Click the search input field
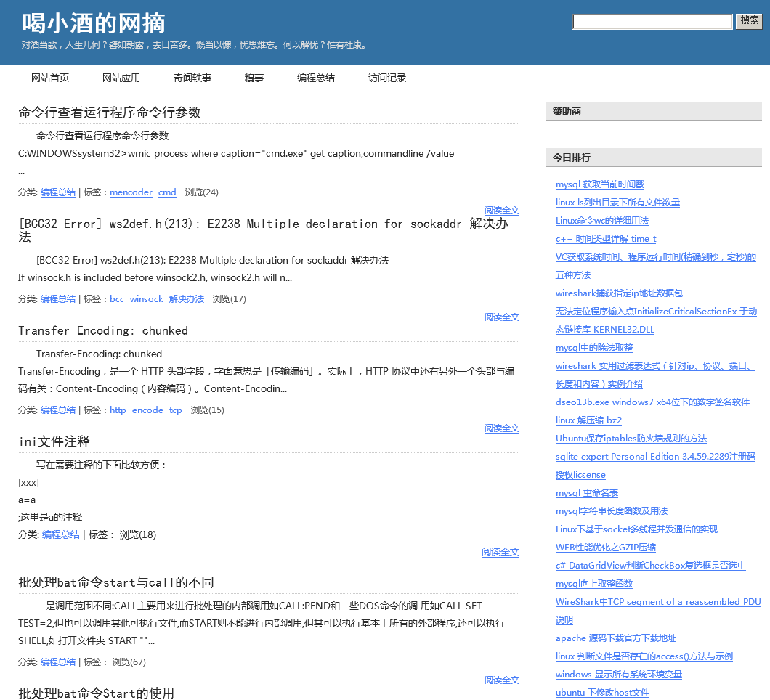The height and width of the screenshot is (700, 770). [x=652, y=22]
